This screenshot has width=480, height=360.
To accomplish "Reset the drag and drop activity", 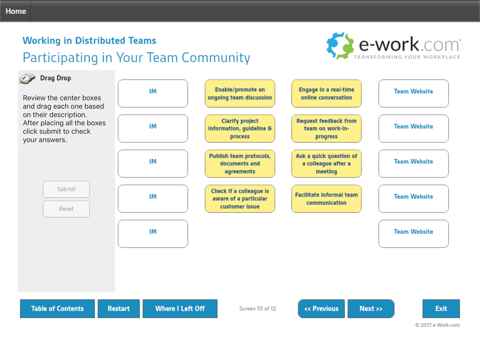I will coord(66,209).
